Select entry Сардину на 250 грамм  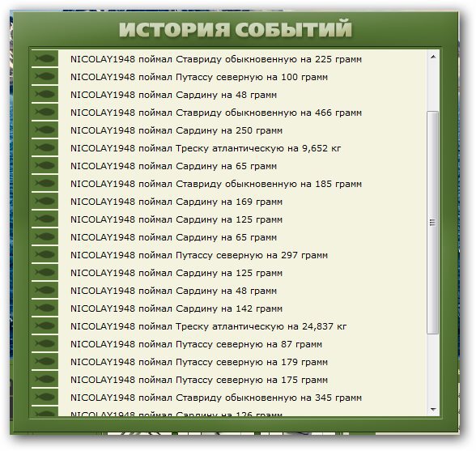(x=176, y=130)
